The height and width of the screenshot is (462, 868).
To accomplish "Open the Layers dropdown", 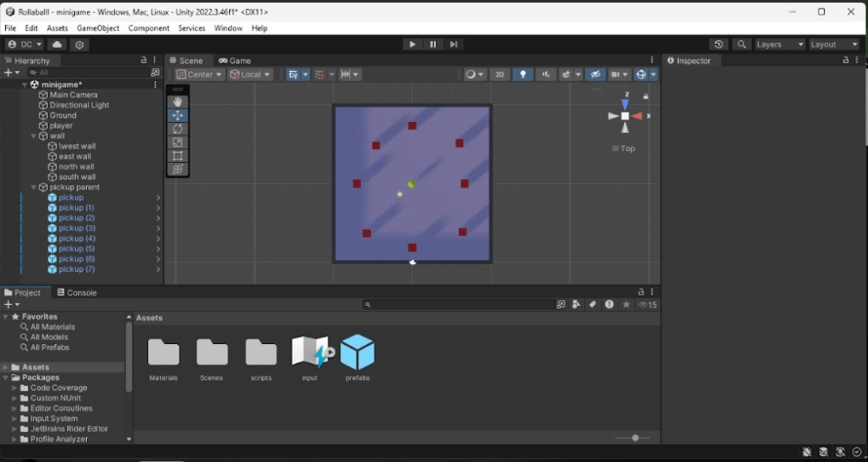I will (779, 44).
